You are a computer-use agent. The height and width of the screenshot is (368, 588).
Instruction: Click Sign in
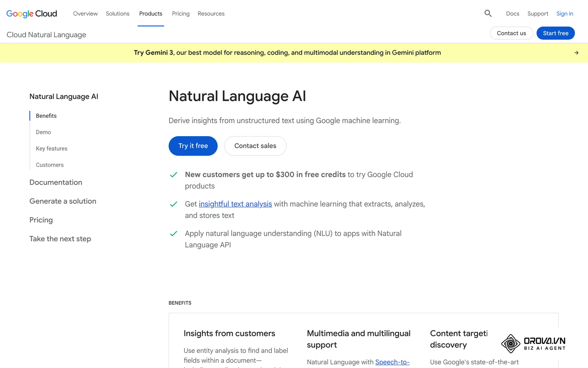pos(564,14)
